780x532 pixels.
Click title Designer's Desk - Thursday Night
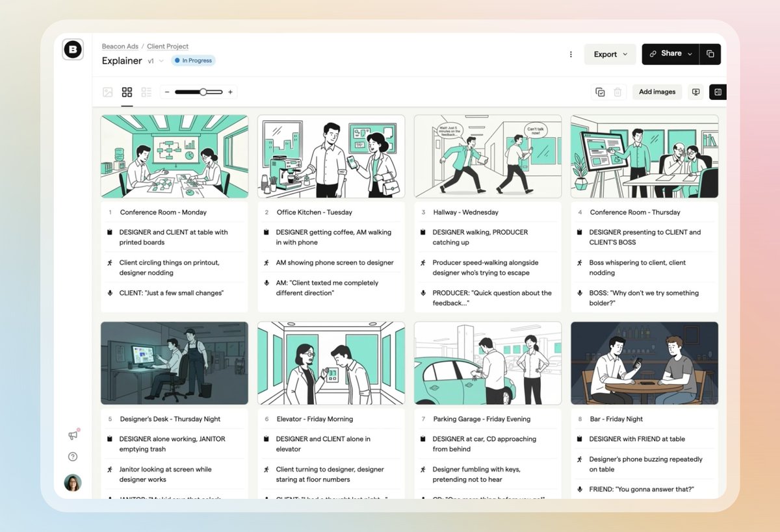(170, 419)
